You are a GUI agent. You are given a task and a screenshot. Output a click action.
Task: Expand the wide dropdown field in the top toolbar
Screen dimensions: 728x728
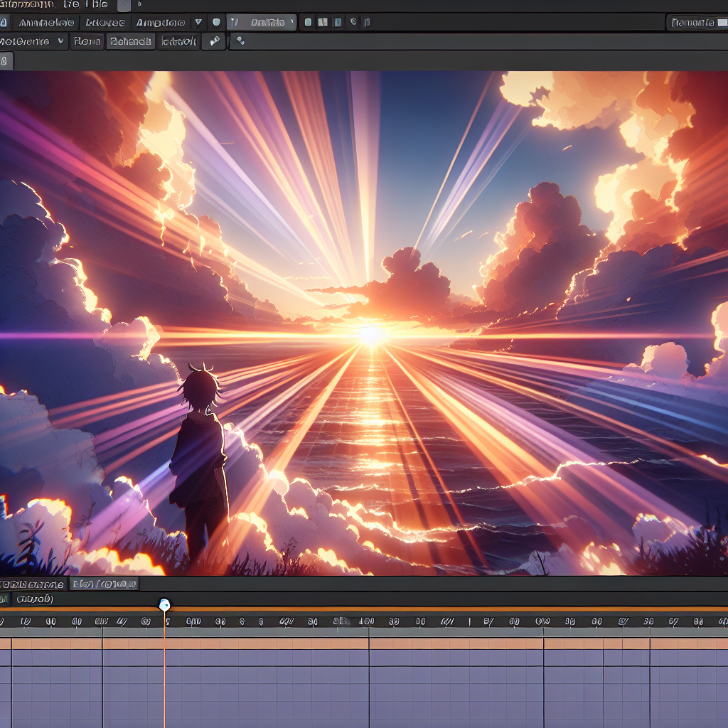coord(262,23)
